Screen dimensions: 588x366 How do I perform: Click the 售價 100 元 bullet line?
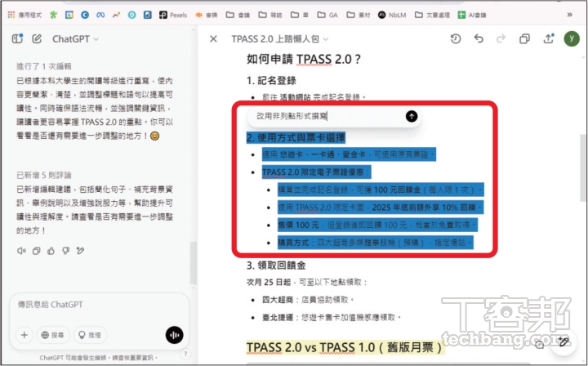pyautogui.click(x=377, y=225)
